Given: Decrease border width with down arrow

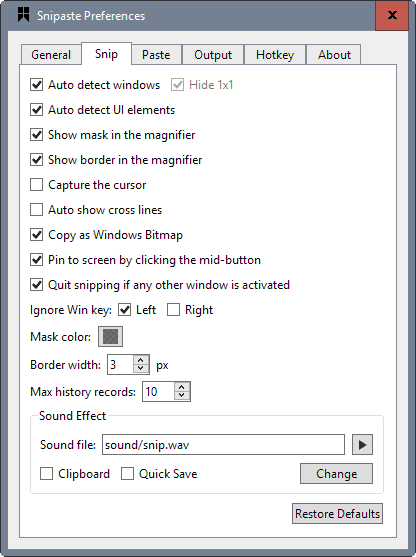Looking at the screenshot, I should [x=141, y=368].
